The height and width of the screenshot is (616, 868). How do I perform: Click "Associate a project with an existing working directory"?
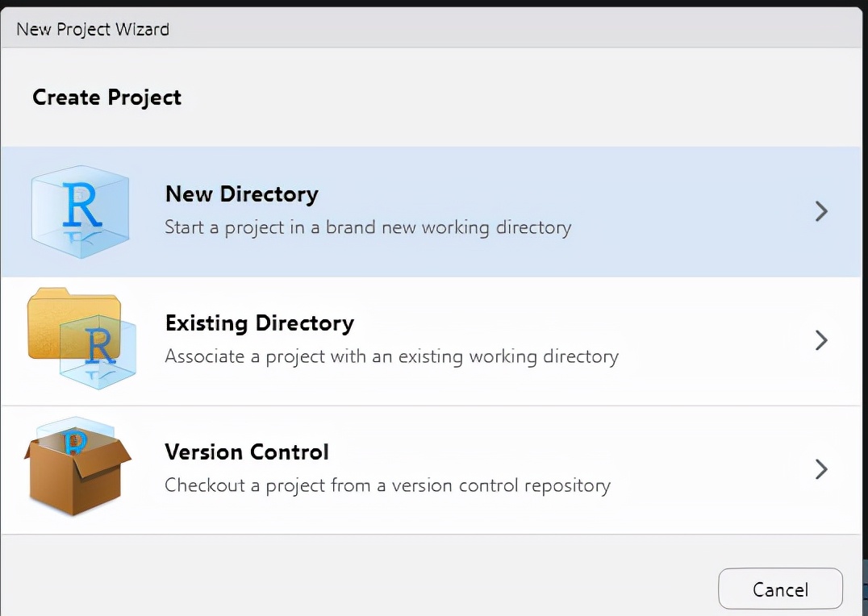391,356
